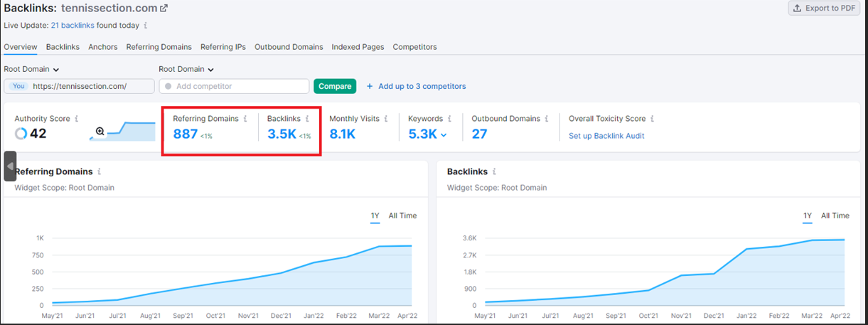868x325 pixels.
Task: Switch to Indexed Pages tab
Action: [358, 47]
